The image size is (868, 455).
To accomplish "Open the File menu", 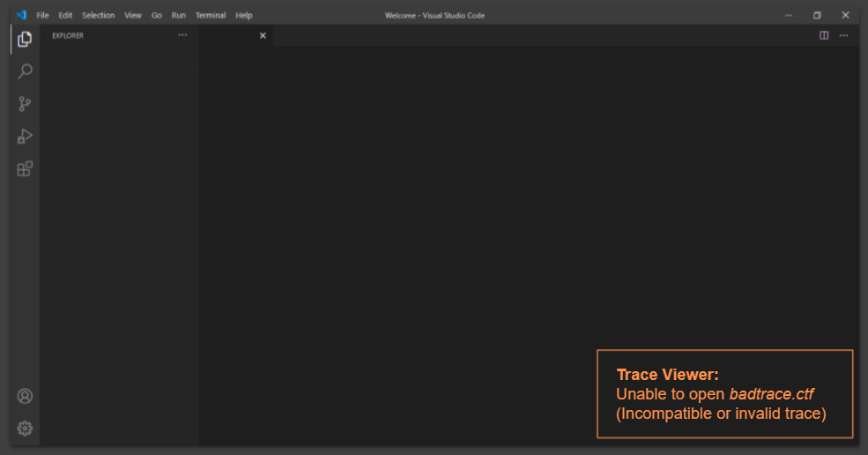I will 42,16.
